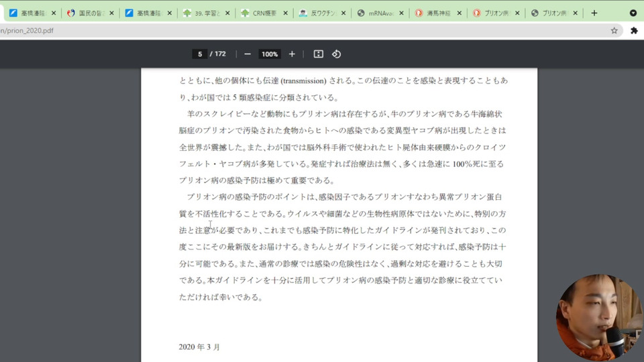Edit the current page number field
Screen dimensions: 644x362
pos(200,54)
